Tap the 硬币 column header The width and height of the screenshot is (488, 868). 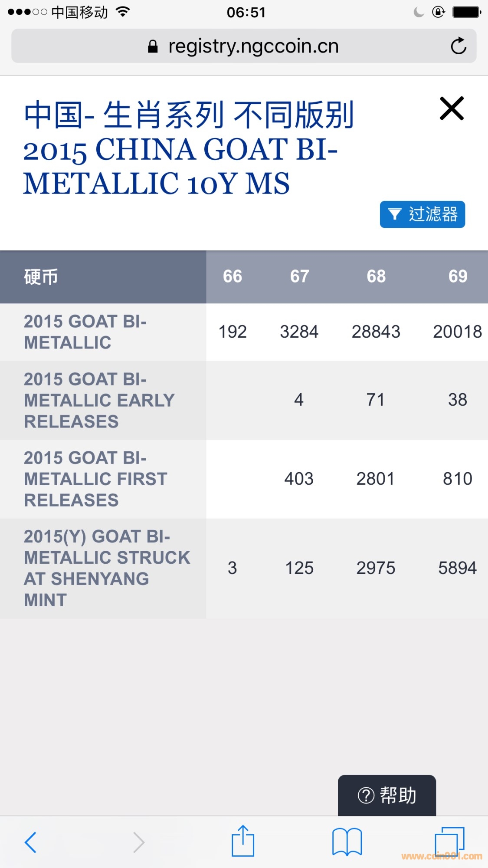tap(41, 277)
